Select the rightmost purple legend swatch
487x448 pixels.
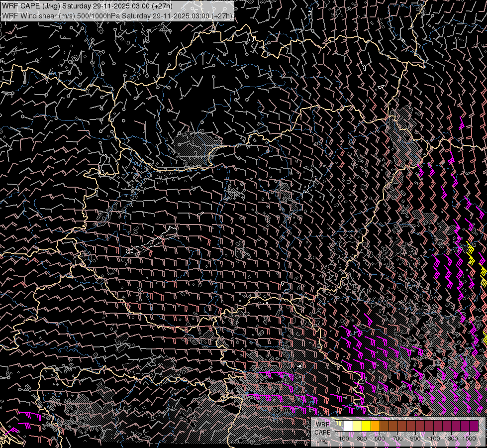tap(474, 426)
